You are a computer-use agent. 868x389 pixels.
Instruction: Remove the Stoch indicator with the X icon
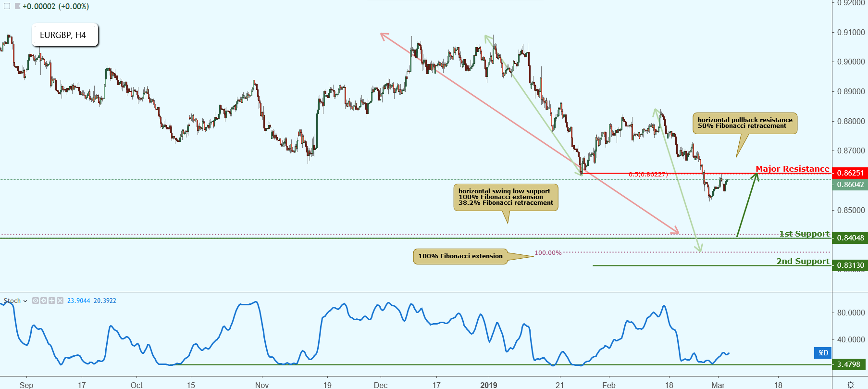60,301
